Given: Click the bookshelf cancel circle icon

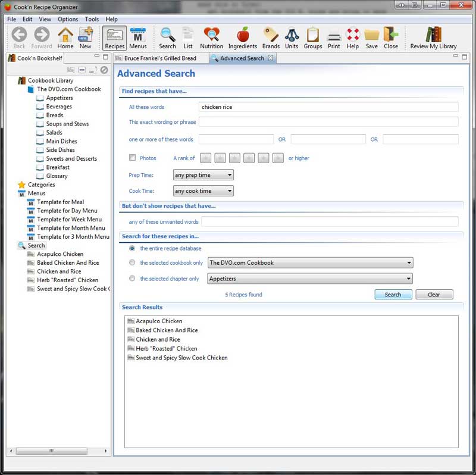Looking at the screenshot, I should [x=104, y=70].
